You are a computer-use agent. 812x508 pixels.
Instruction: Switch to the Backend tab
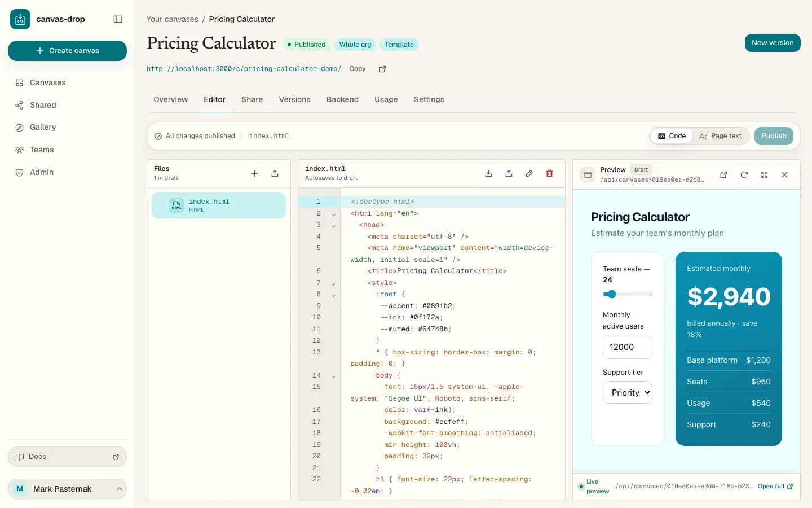pyautogui.click(x=342, y=99)
